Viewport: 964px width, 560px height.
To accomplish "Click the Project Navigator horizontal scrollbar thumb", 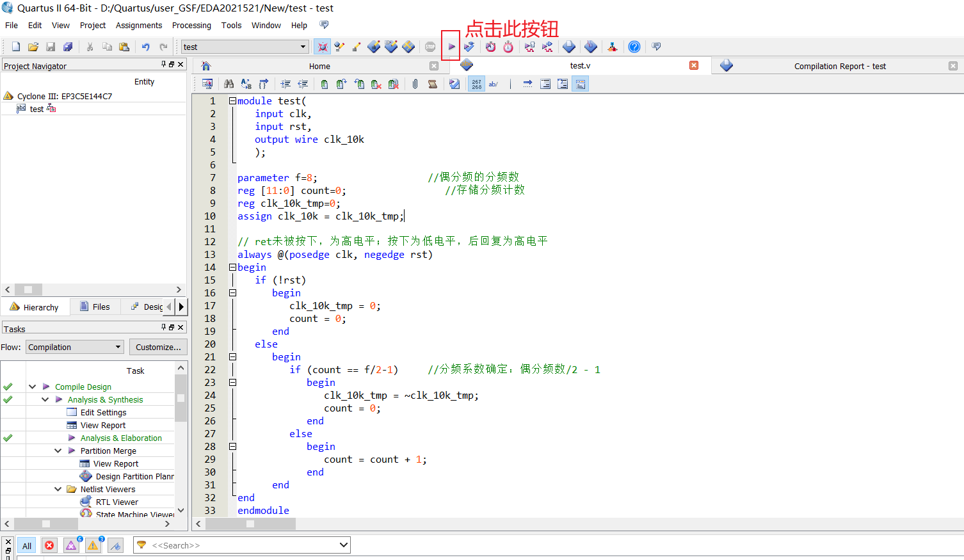I will click(28, 289).
